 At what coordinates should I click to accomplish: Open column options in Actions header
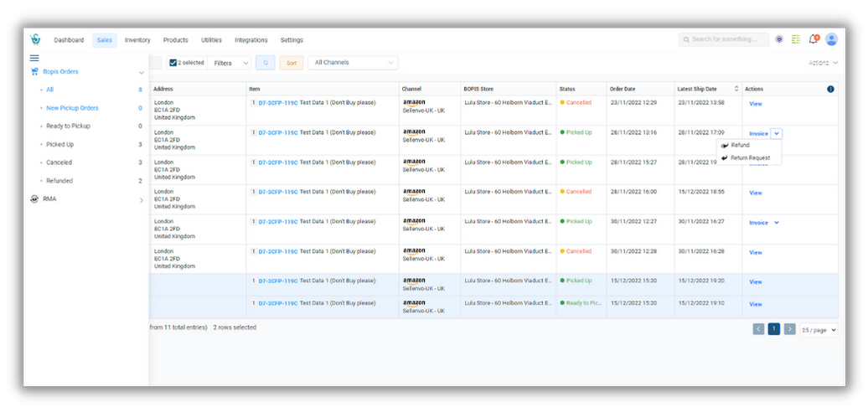click(x=830, y=89)
